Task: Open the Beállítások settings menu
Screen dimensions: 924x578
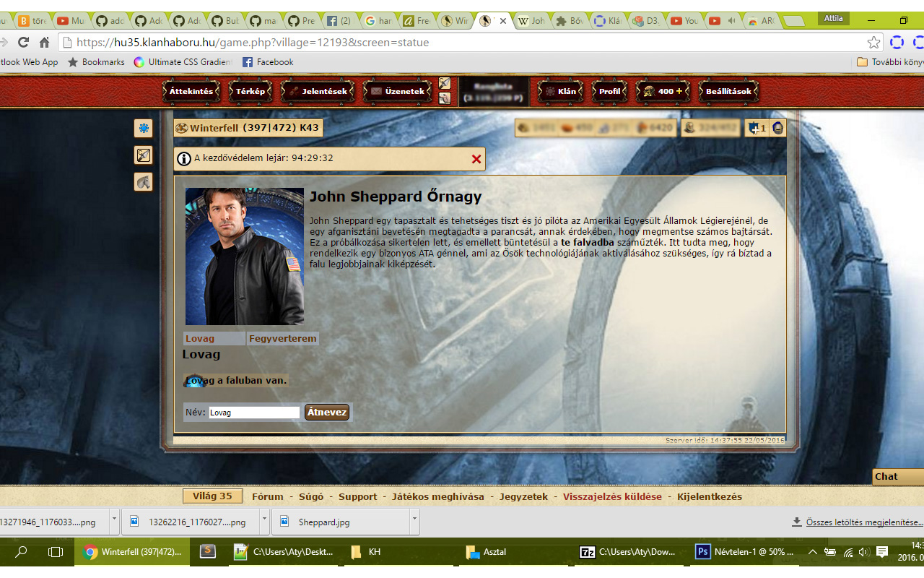Action: pos(728,92)
